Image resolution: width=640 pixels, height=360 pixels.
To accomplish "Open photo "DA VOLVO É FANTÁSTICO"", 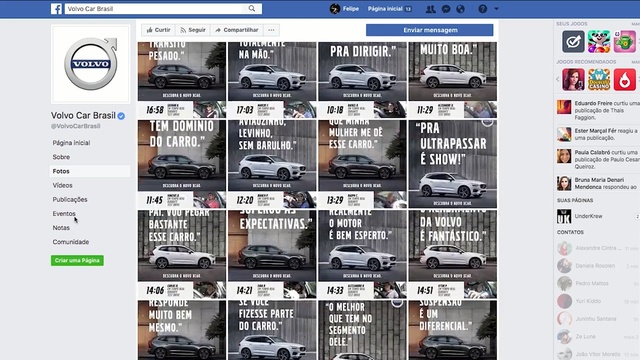I will (x=453, y=254).
